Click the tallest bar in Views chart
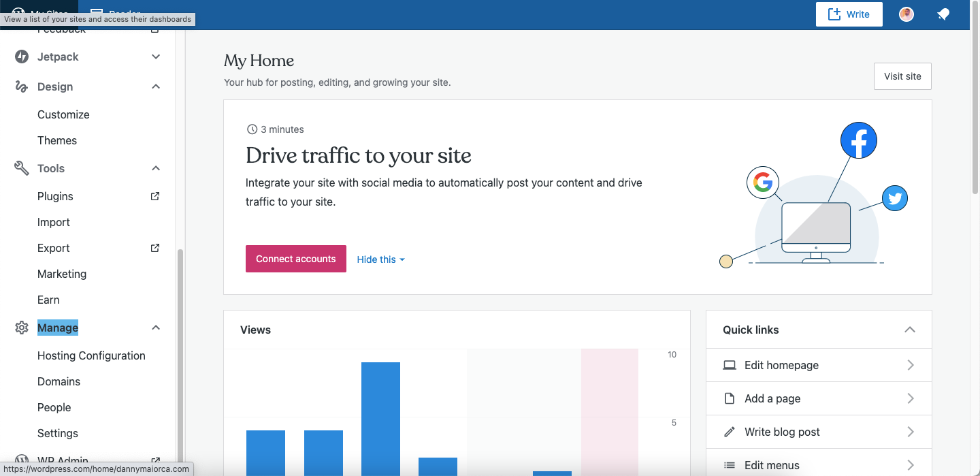The image size is (980, 476). [x=380, y=419]
